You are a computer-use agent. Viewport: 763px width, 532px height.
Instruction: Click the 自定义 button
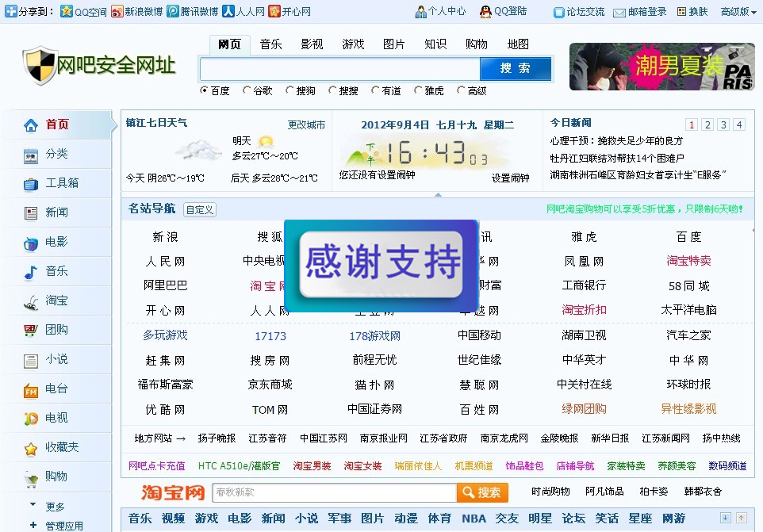click(x=200, y=209)
